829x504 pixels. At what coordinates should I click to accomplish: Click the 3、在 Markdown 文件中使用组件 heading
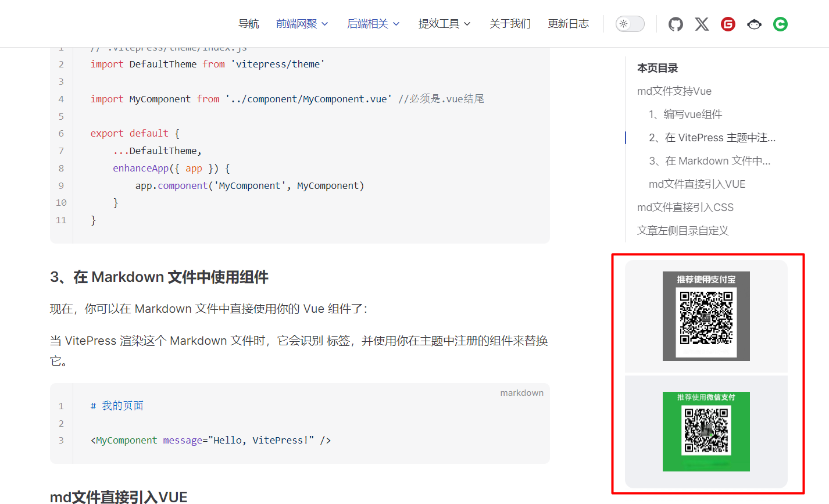pyautogui.click(x=159, y=277)
